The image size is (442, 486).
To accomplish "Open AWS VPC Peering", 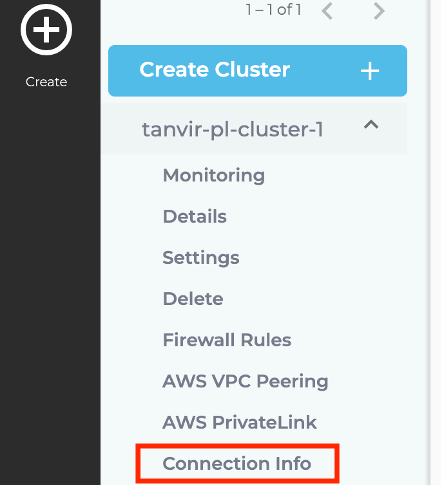I will coord(245,381).
